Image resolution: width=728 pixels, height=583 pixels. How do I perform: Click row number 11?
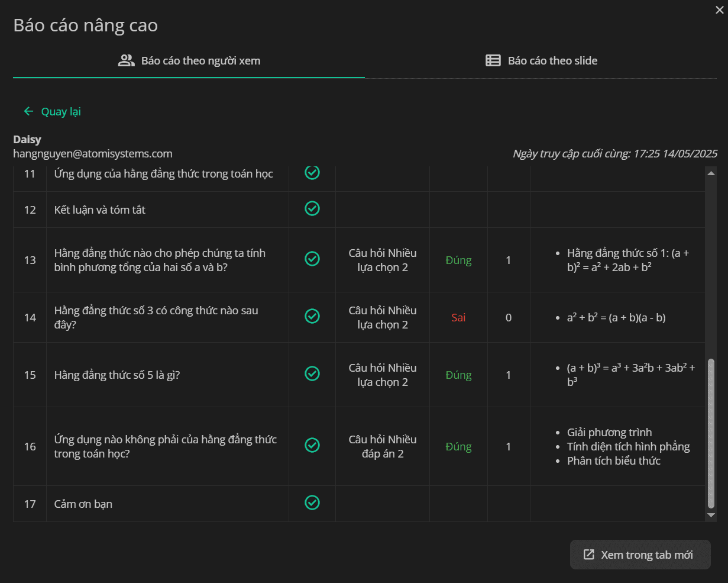[x=30, y=174]
